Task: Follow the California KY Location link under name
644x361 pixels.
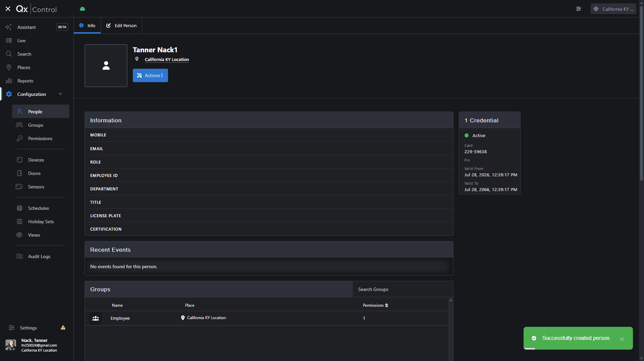Action: 167,60
